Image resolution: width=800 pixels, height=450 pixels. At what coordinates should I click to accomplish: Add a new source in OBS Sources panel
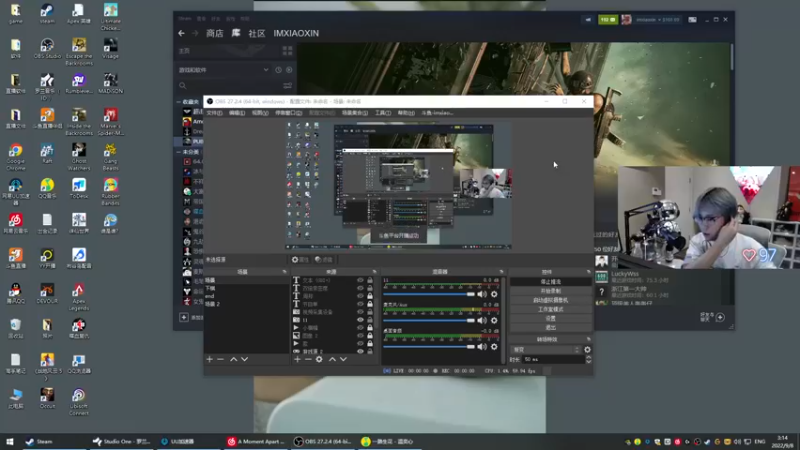[297, 359]
